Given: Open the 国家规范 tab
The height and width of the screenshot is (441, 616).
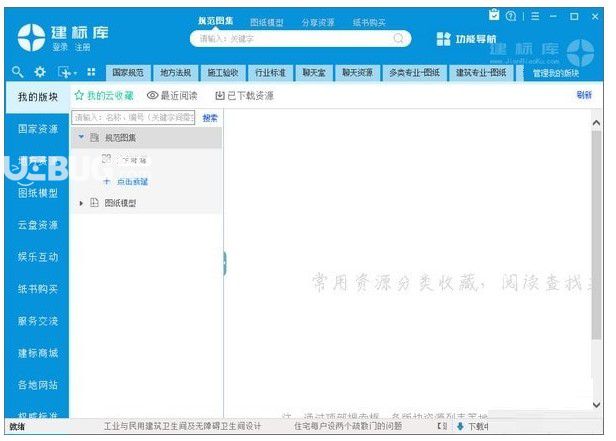Looking at the screenshot, I should 128,73.
